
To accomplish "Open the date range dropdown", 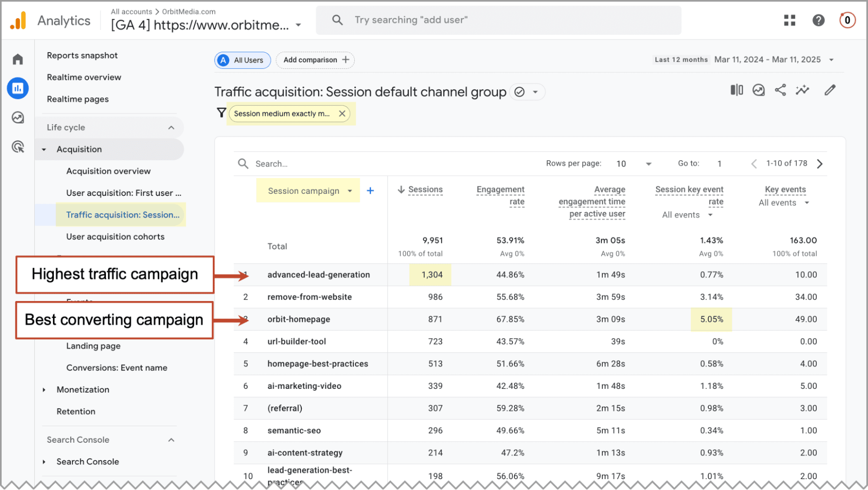I will [831, 60].
